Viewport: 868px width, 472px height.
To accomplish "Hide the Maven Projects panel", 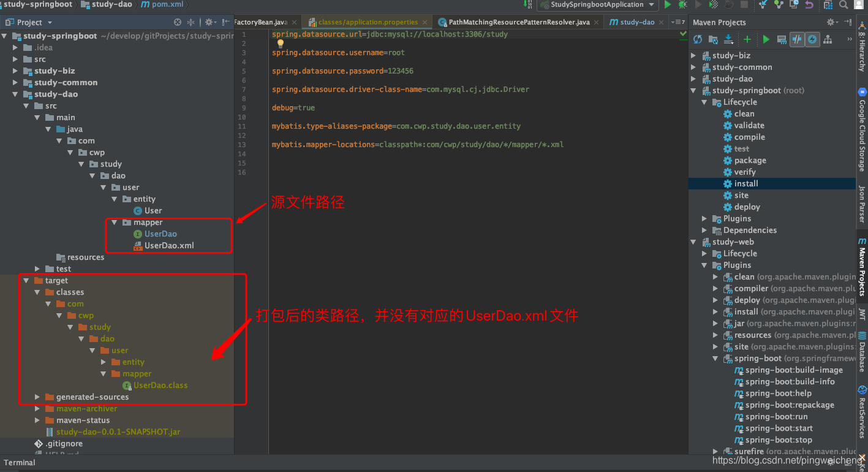I will pyautogui.click(x=848, y=22).
